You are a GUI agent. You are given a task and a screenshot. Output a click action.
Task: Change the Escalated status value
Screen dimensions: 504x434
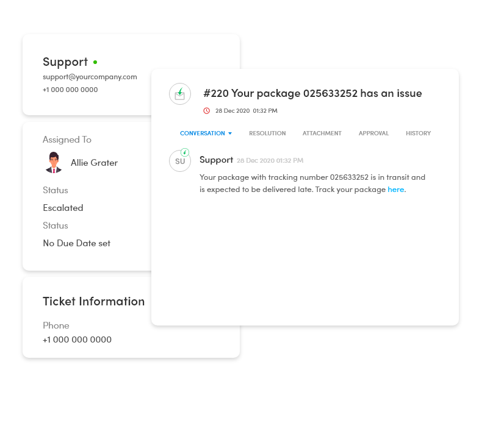[63, 208]
